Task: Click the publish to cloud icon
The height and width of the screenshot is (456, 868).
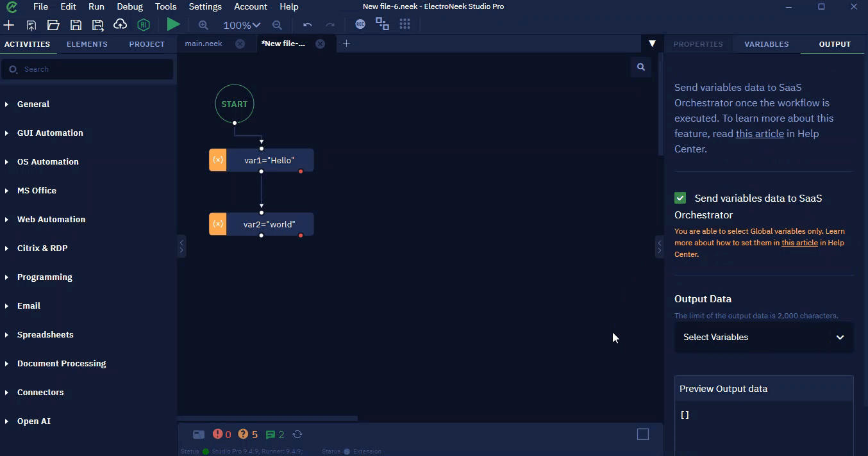Action: click(120, 24)
